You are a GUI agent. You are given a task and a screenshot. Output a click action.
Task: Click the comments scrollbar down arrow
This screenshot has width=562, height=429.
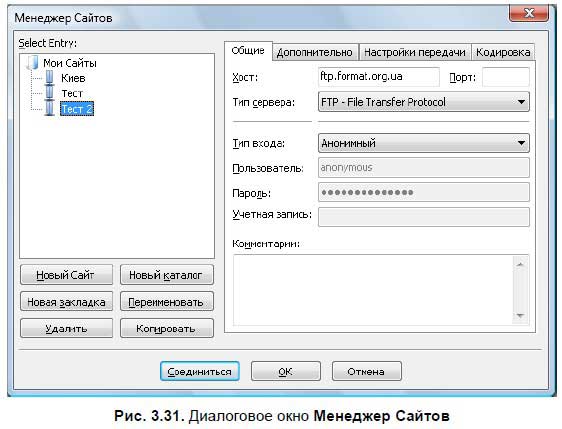[520, 316]
